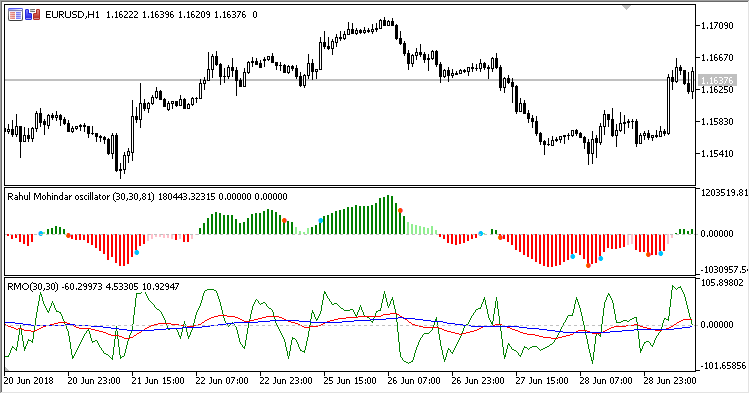This screenshot has width=750, height=394.
Task: Click the 1.15830 price axis label
Action: 717,121
